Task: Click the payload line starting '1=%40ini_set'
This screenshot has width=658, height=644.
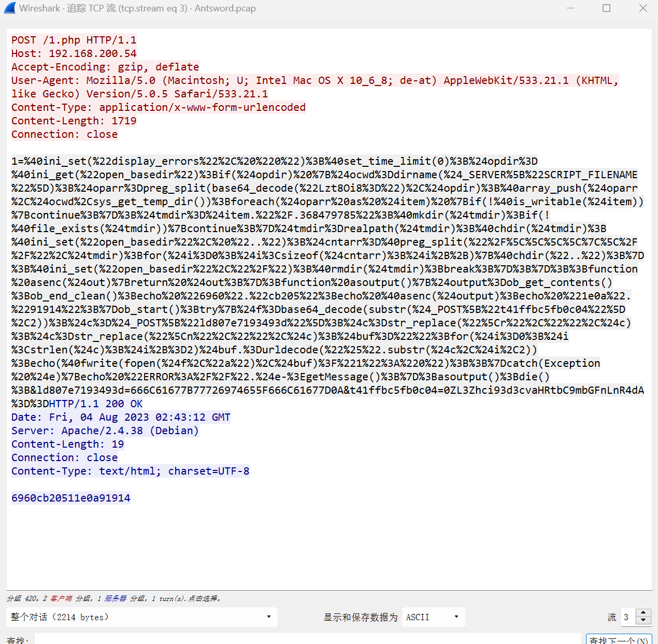Action: [x=275, y=161]
